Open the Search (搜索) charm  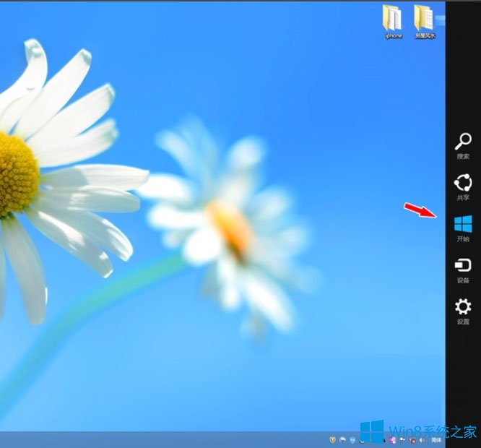click(x=463, y=144)
